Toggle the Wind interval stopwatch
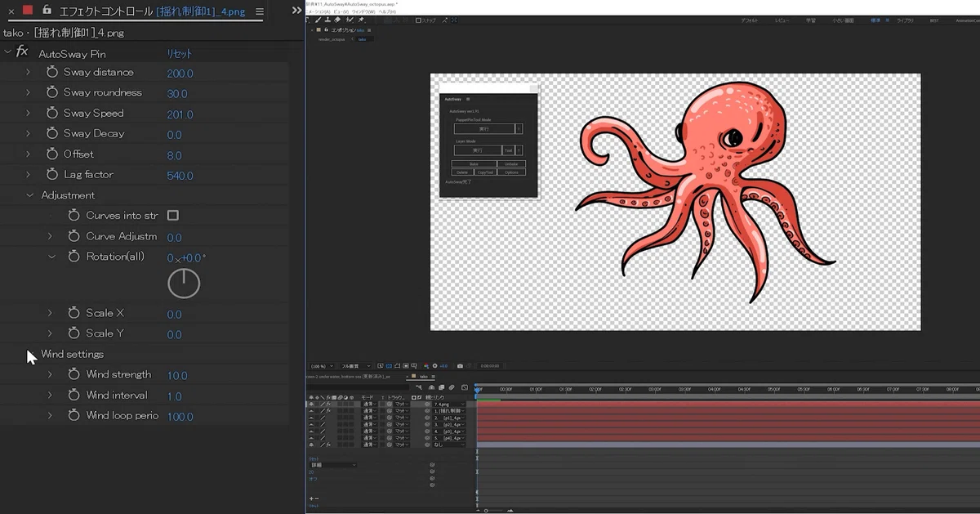The width and height of the screenshot is (980, 514). (74, 395)
